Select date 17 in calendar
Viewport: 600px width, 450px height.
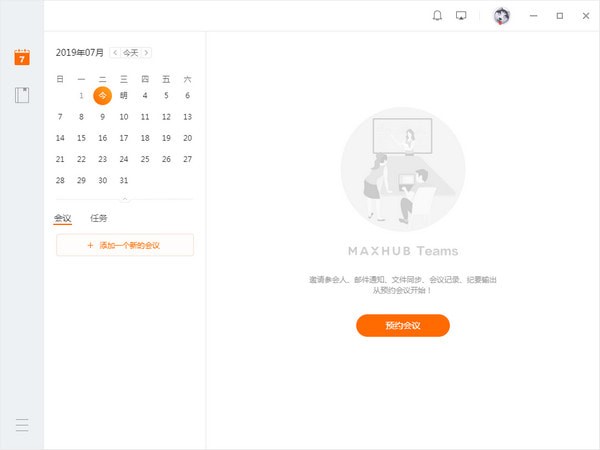(124, 138)
